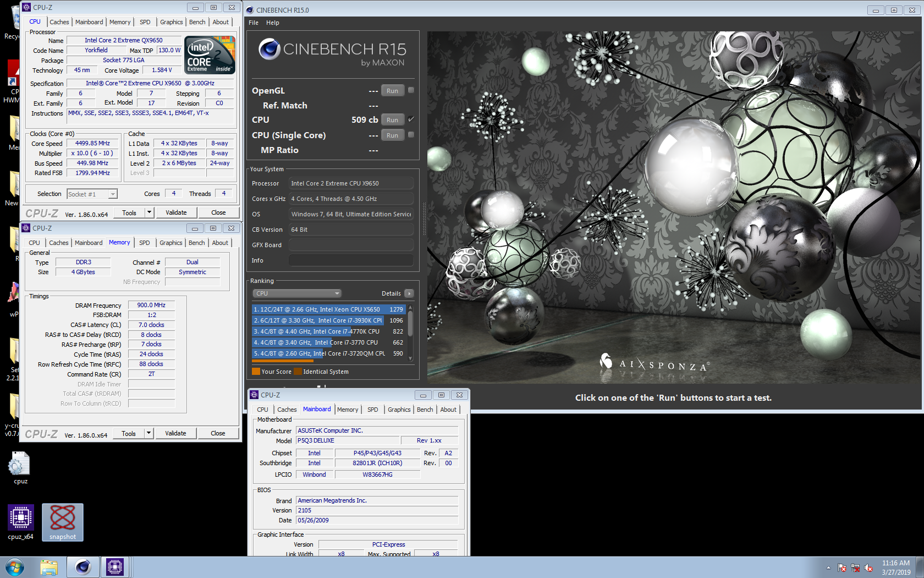Open Tools dropdown arrow in CPU tab window
Screen dimensions: 924x578
(x=149, y=212)
